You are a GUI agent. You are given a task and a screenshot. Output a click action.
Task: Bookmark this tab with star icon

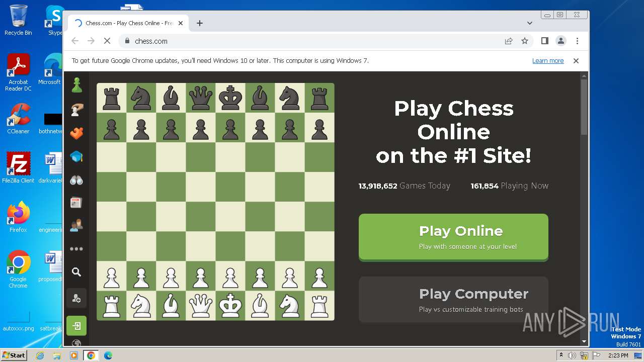[x=525, y=41]
